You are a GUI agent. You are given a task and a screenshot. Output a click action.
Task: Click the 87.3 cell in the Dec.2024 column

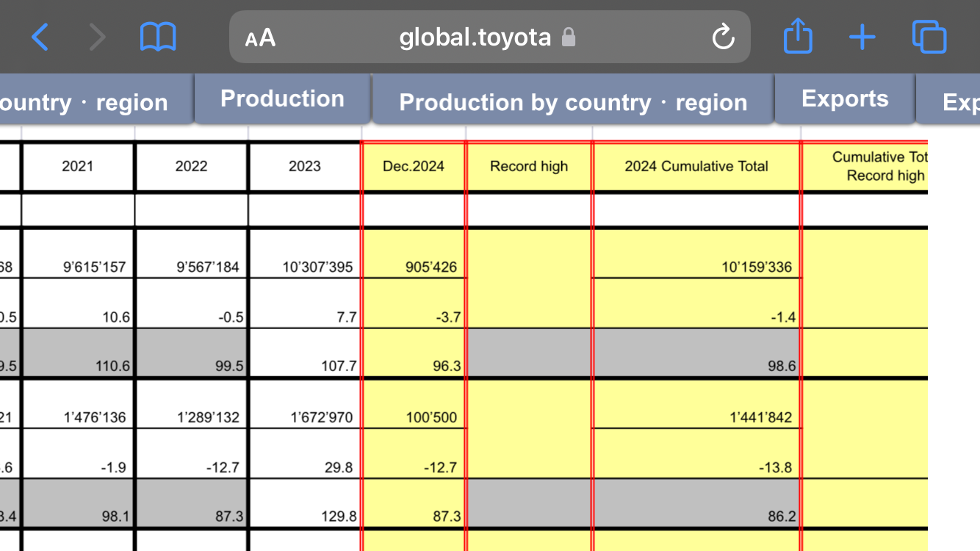pos(414,503)
